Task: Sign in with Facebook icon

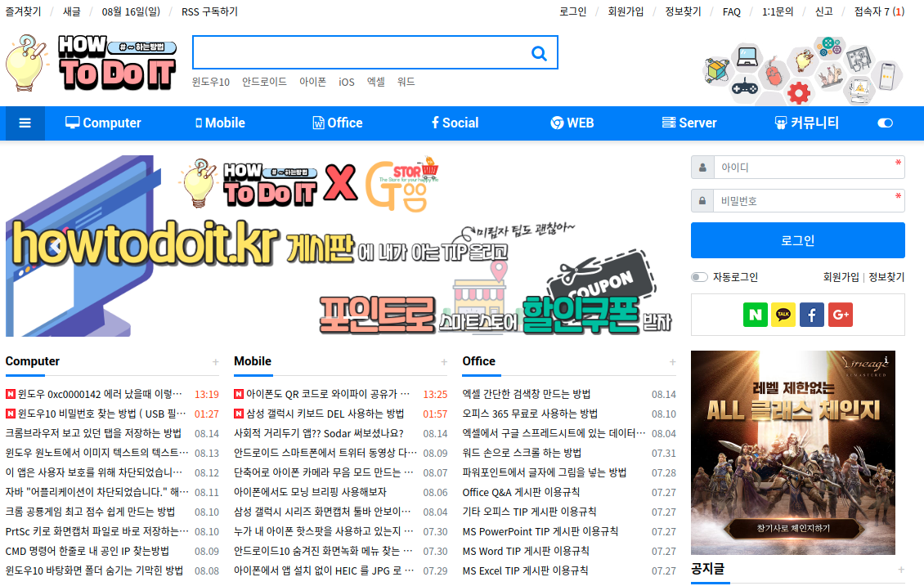Action: (x=812, y=315)
